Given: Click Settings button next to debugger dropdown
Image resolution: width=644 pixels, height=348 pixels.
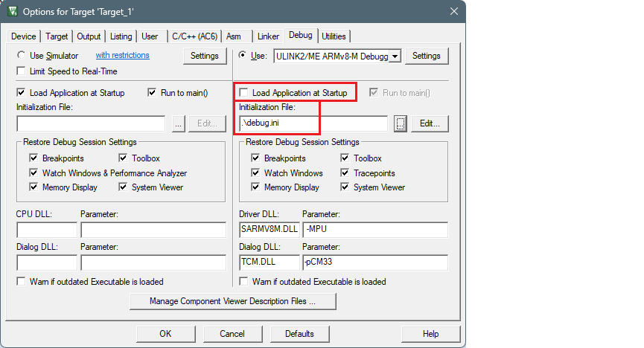Looking at the screenshot, I should click(x=427, y=56).
